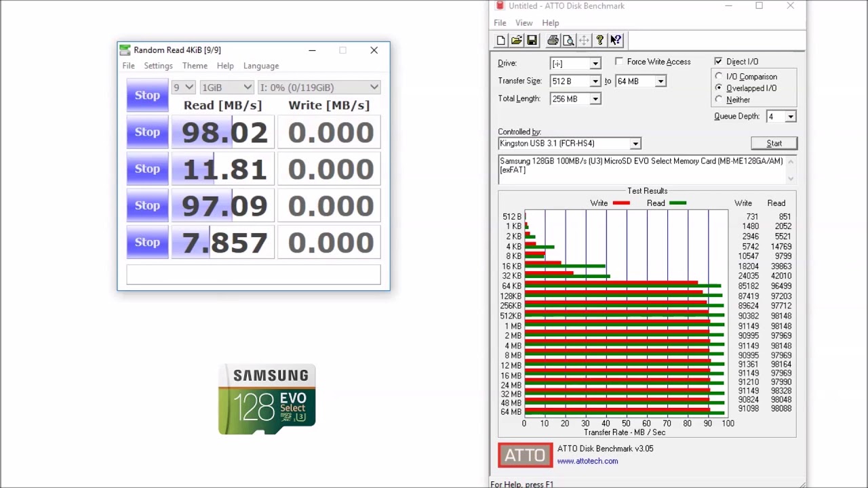Image resolution: width=868 pixels, height=488 pixels.
Task: Select the Neither radio button
Action: click(719, 100)
